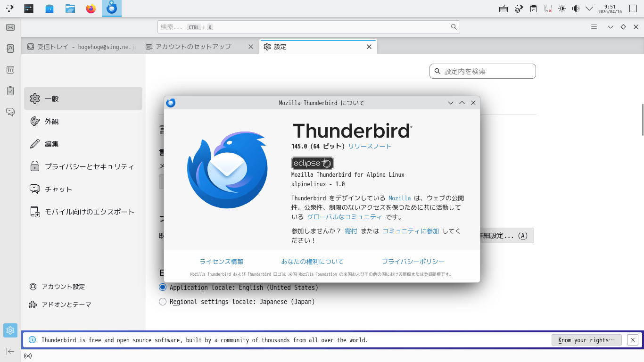Close the アカウントのセットアップ tab
The height and width of the screenshot is (362, 644).
pyautogui.click(x=251, y=47)
